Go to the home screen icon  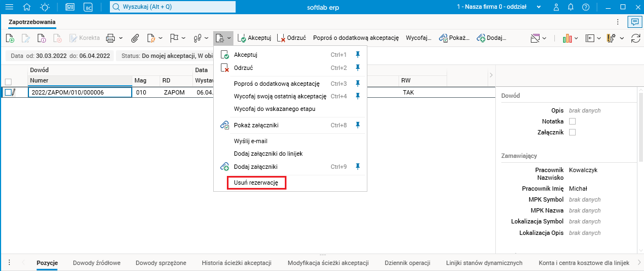click(27, 7)
